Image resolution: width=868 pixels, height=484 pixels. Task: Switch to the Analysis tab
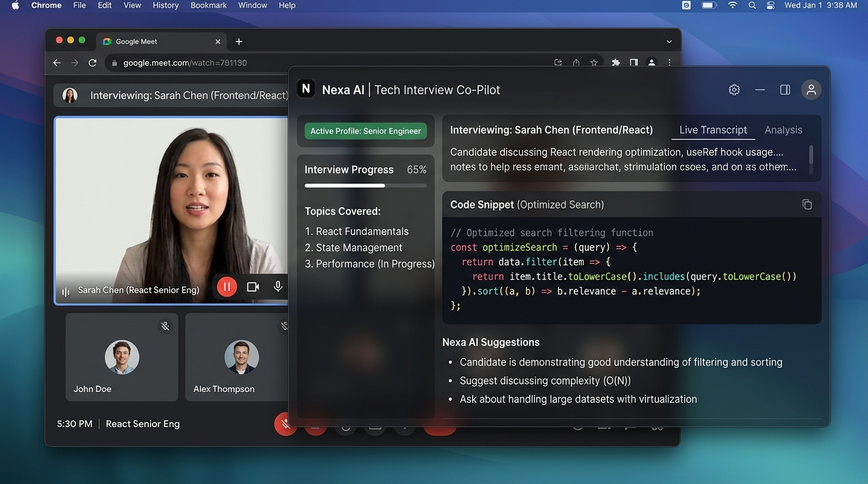tap(783, 130)
